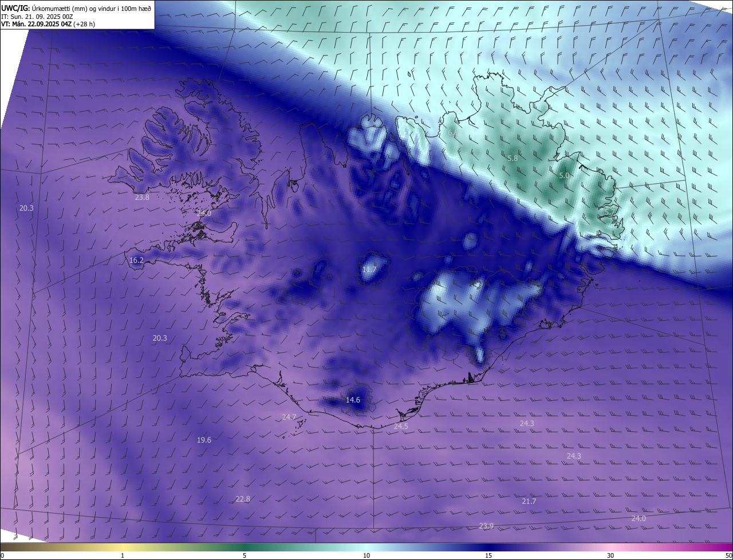This screenshot has width=733, height=560.
Task: Click the title 'UWC/IG: Úrkomumætti (mm) og vindur'
Action: [x=76, y=8]
